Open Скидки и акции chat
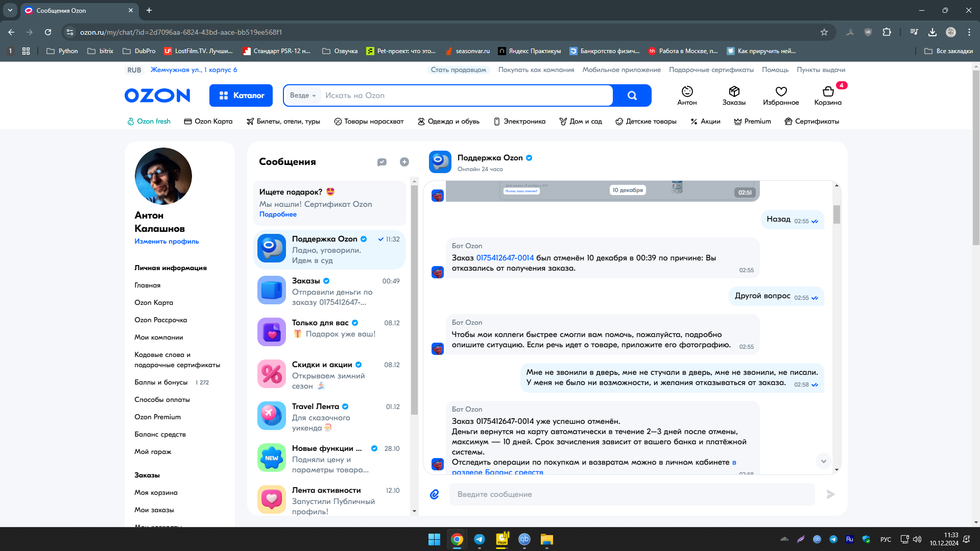Viewport: 980px width, 551px height. pos(329,374)
